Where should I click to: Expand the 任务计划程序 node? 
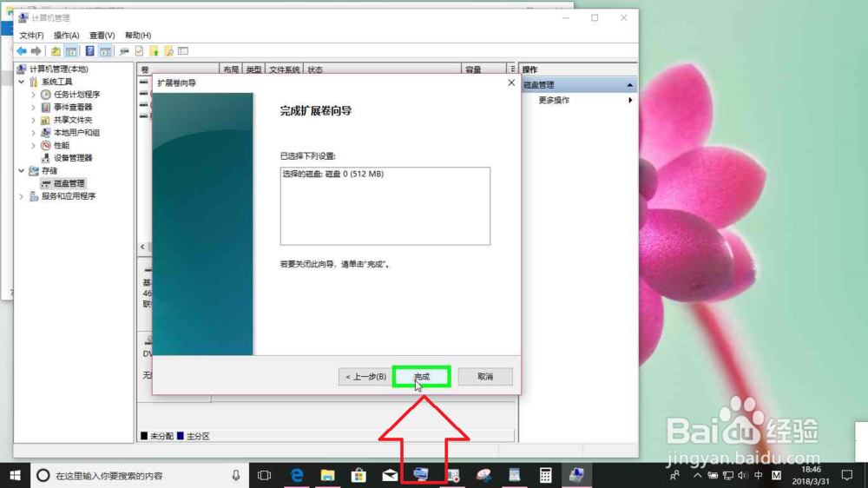[x=33, y=95]
